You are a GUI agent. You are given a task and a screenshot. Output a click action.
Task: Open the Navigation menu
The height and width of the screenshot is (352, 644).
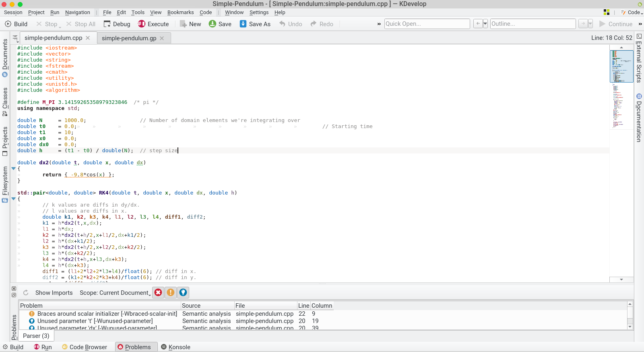[78, 12]
